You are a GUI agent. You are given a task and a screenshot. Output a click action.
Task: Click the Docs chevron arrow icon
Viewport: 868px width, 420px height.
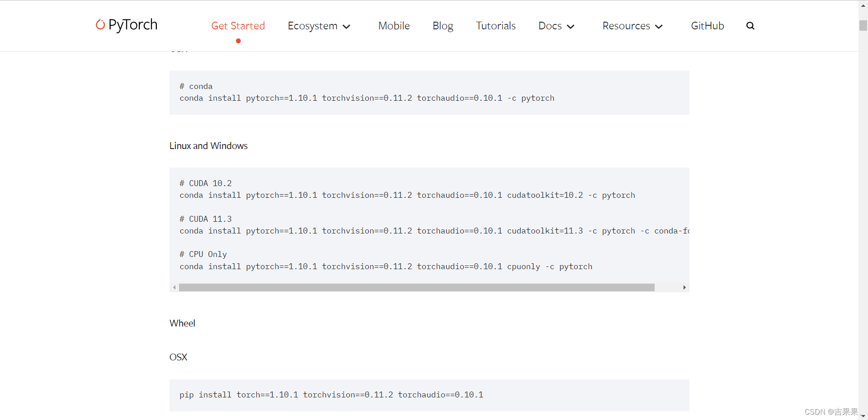click(x=571, y=27)
